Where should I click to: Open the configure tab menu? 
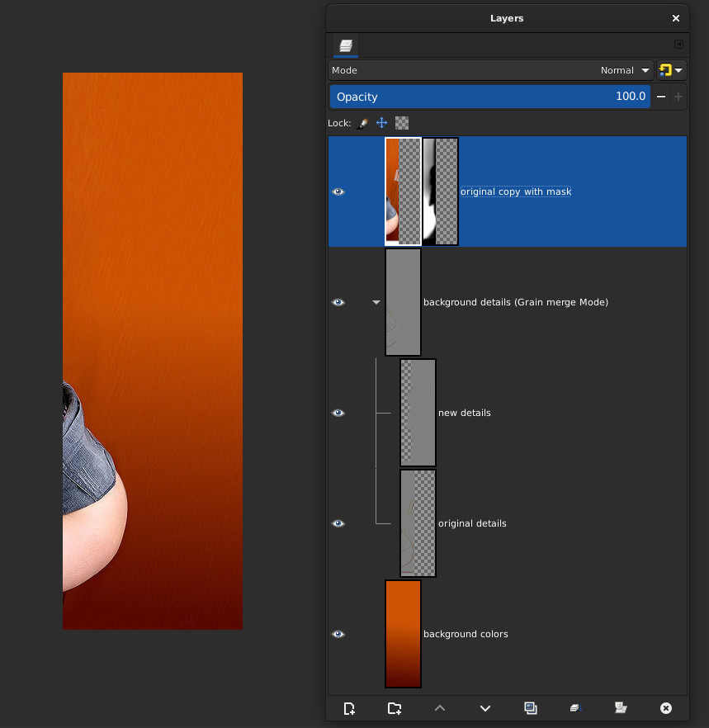tap(678, 45)
